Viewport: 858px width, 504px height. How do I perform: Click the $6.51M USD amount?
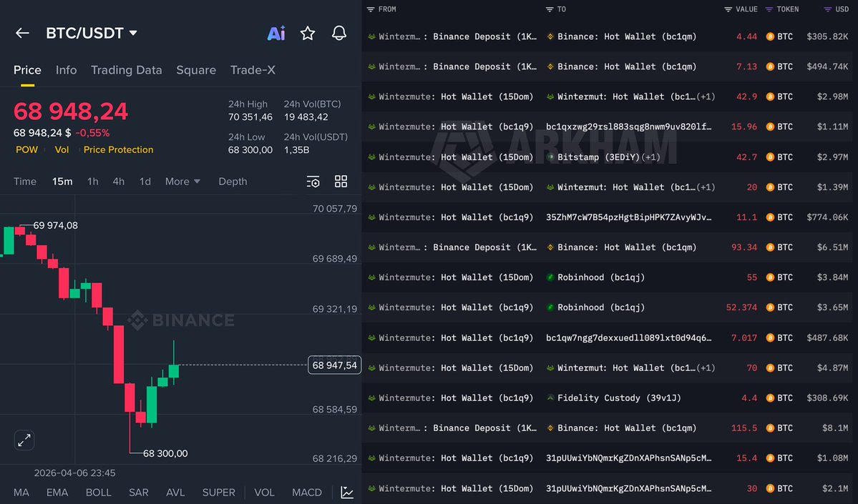coord(832,247)
